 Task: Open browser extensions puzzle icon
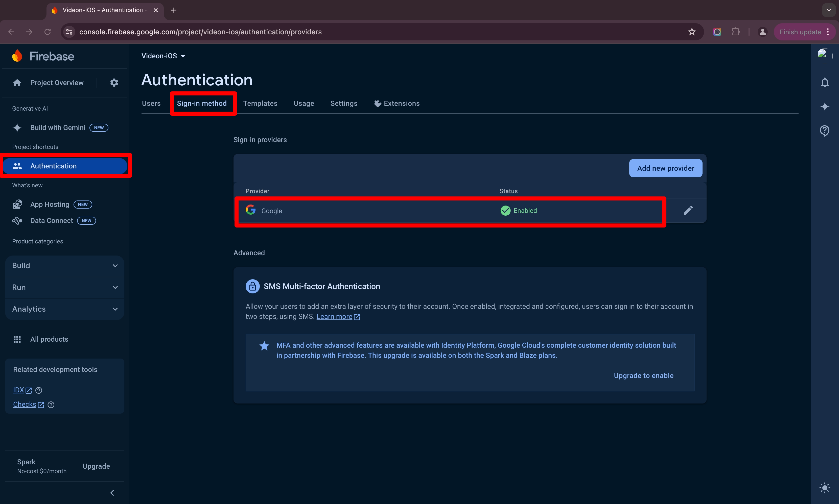pyautogui.click(x=736, y=32)
